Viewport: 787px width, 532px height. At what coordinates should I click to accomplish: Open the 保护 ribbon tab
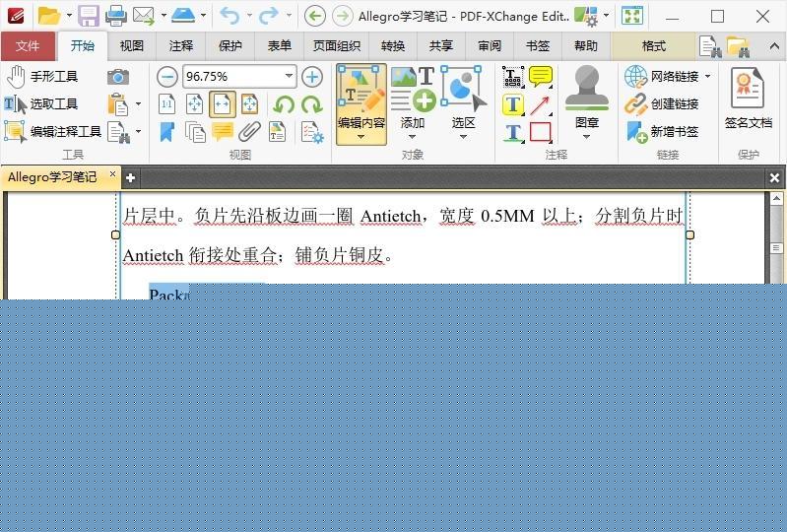click(230, 46)
